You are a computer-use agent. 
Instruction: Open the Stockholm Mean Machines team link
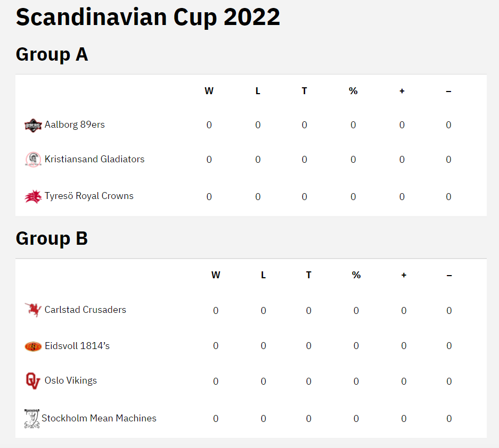point(99,418)
